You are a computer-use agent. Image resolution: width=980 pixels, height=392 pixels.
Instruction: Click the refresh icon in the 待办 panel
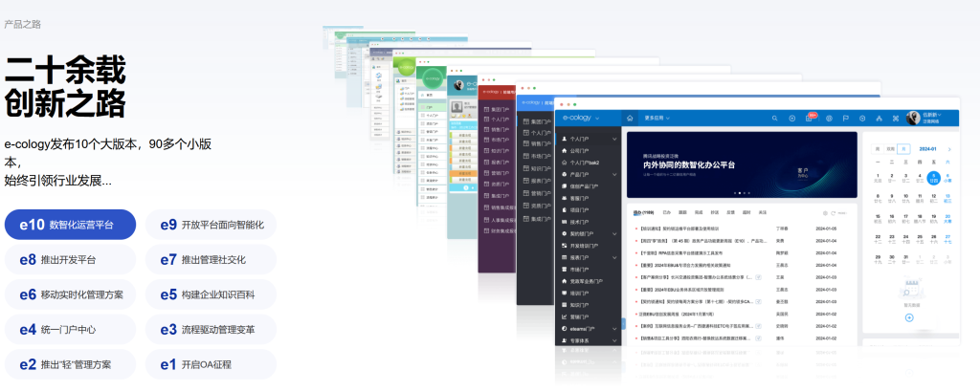coord(834,212)
